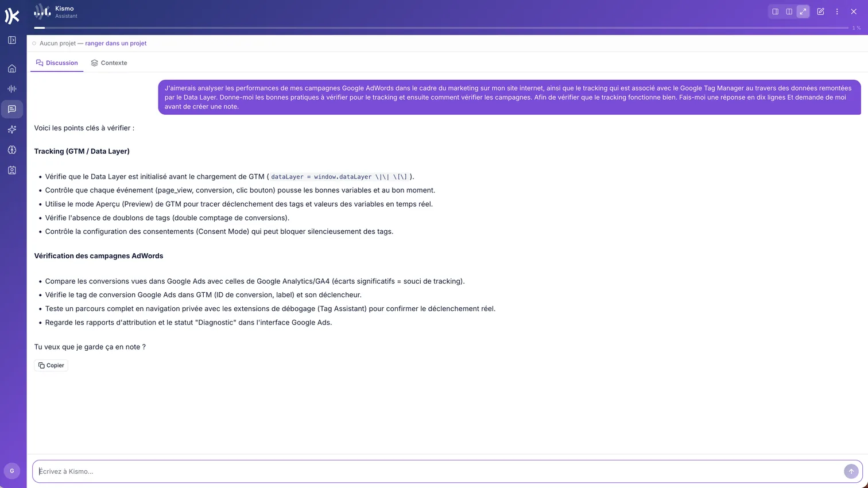Click the 'Kismo' title in the header
868x488 pixels.
coord(64,9)
